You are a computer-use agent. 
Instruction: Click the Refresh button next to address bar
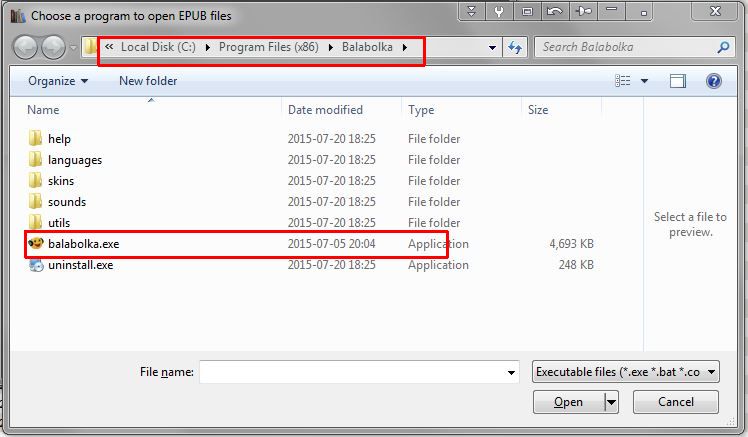coord(515,47)
